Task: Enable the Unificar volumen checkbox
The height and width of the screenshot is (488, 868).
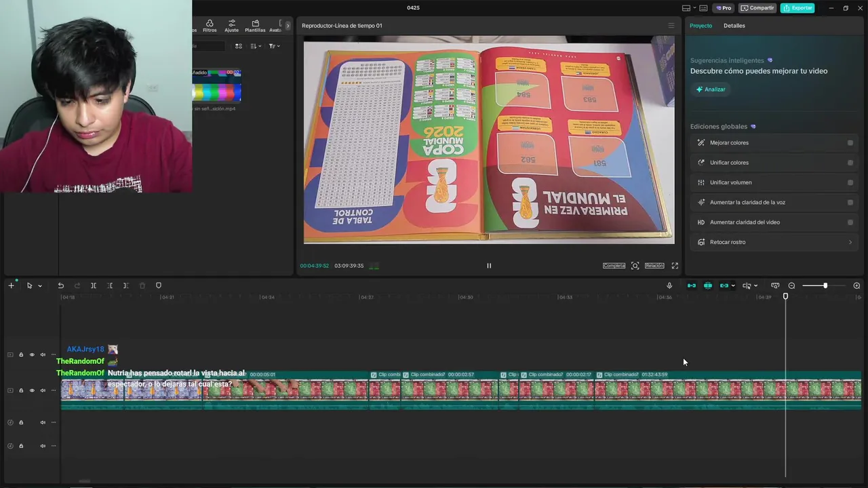Action: coord(850,182)
